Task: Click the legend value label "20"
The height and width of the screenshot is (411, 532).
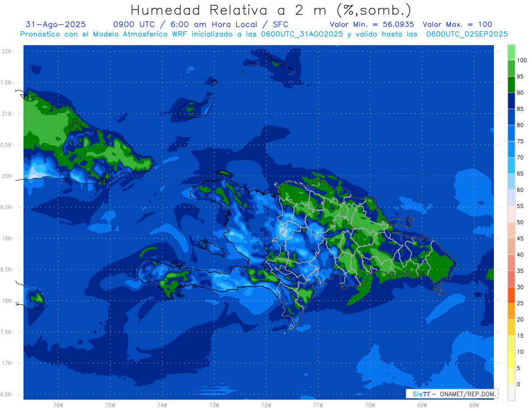Action: pyautogui.click(x=520, y=319)
